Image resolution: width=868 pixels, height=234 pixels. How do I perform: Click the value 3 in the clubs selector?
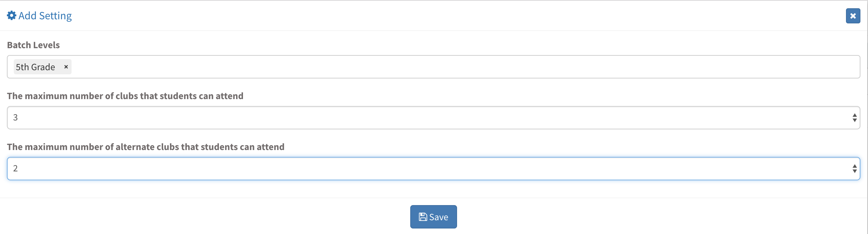(15, 118)
